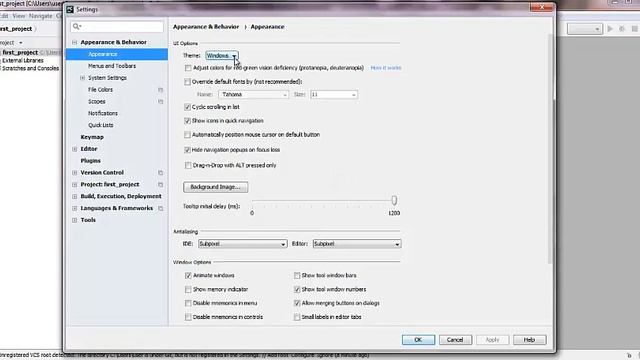Check Disable mnemonics in menu
The width and height of the screenshot is (640, 360).
coord(188,303)
